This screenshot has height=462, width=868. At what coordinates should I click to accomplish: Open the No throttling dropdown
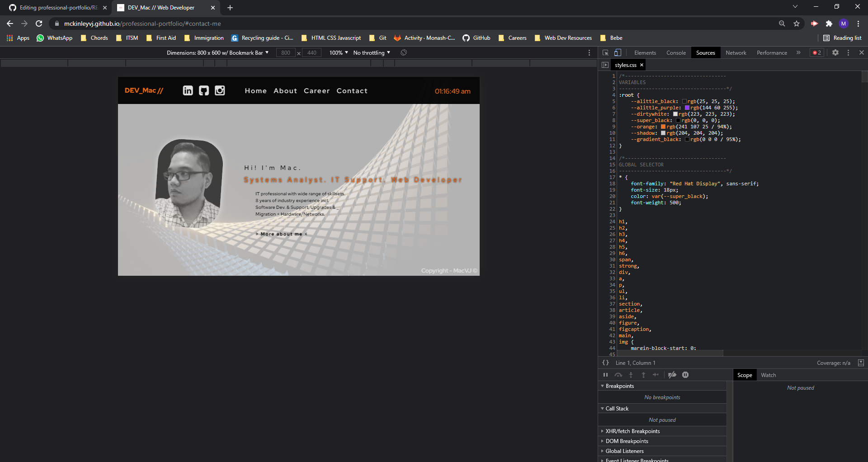pos(372,53)
